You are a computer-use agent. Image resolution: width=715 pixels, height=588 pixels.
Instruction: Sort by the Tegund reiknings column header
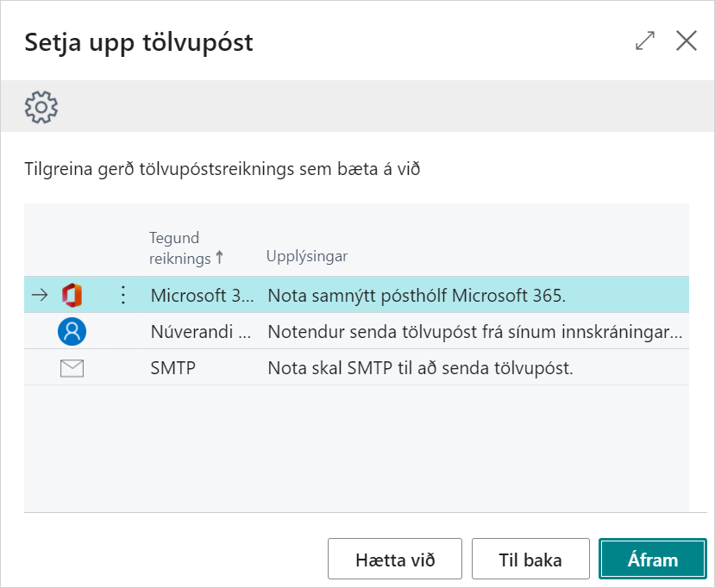point(174,247)
